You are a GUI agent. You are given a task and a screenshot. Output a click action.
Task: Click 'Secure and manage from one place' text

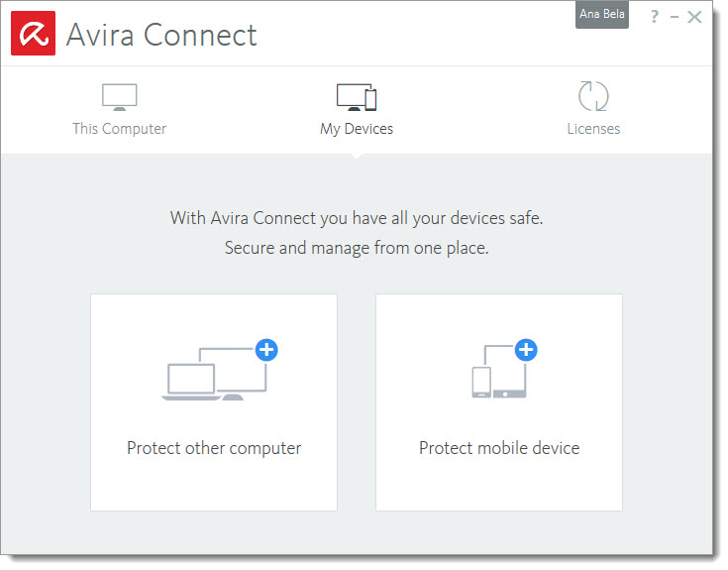click(357, 248)
